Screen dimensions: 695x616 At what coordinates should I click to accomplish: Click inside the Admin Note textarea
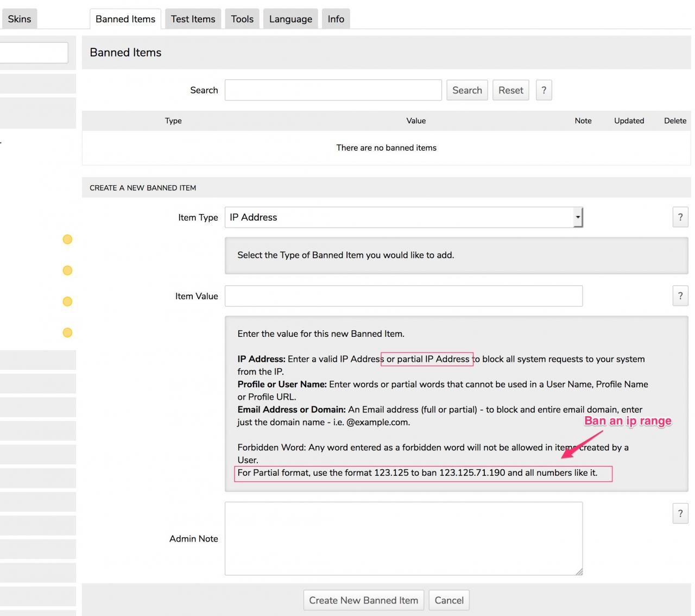pos(403,538)
